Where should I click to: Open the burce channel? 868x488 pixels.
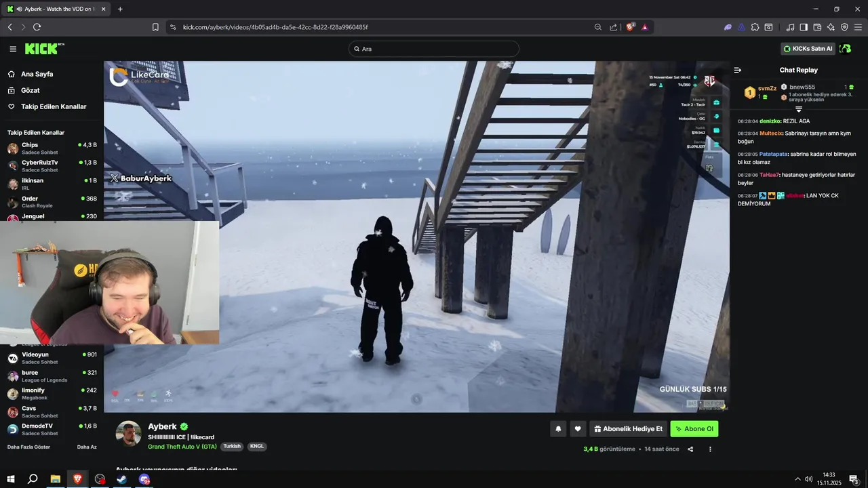coord(52,375)
